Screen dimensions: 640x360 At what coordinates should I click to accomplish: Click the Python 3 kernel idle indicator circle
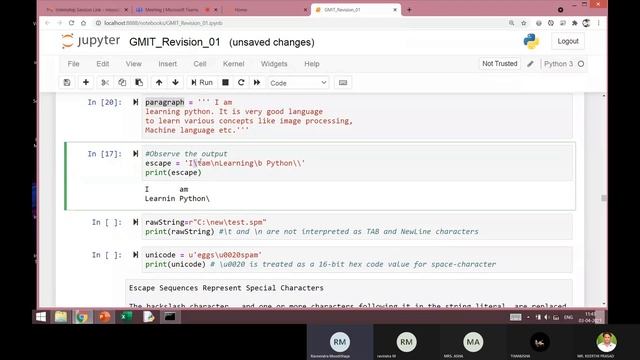[581, 64]
